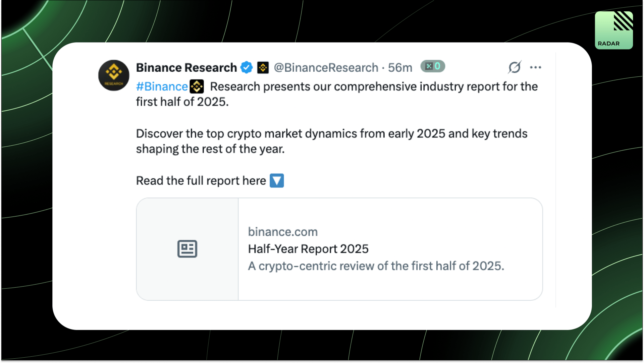The image size is (644, 363).
Task: Click the 'Read the full report here' line
Action: click(x=201, y=181)
